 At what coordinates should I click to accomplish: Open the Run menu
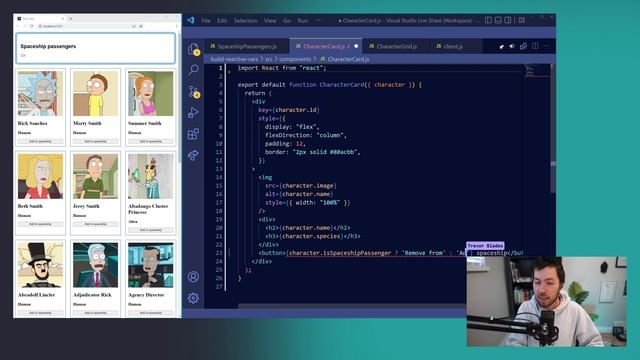302,20
